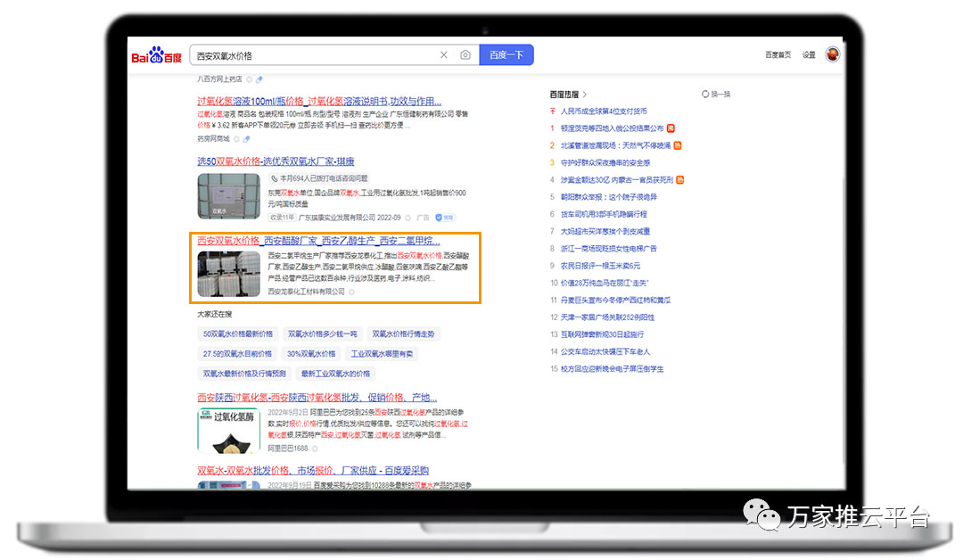Open result 西安双氧水价格_西安醋酸厂家
Viewport: 963px width, 560px height.
point(318,241)
